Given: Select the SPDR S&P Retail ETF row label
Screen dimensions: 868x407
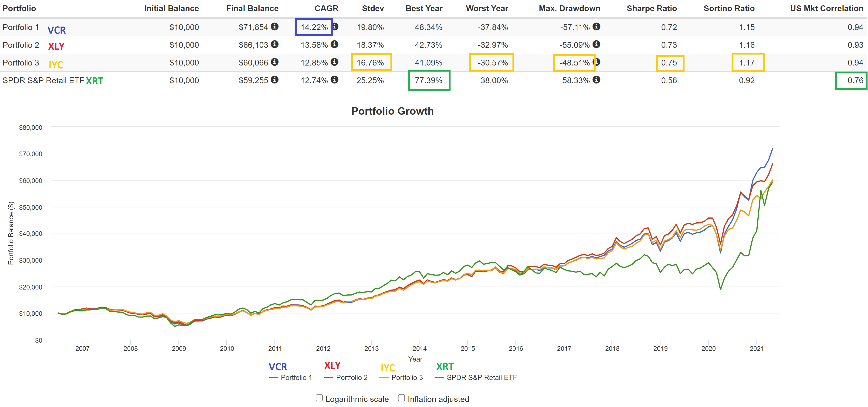Looking at the screenshot, I should coord(43,80).
